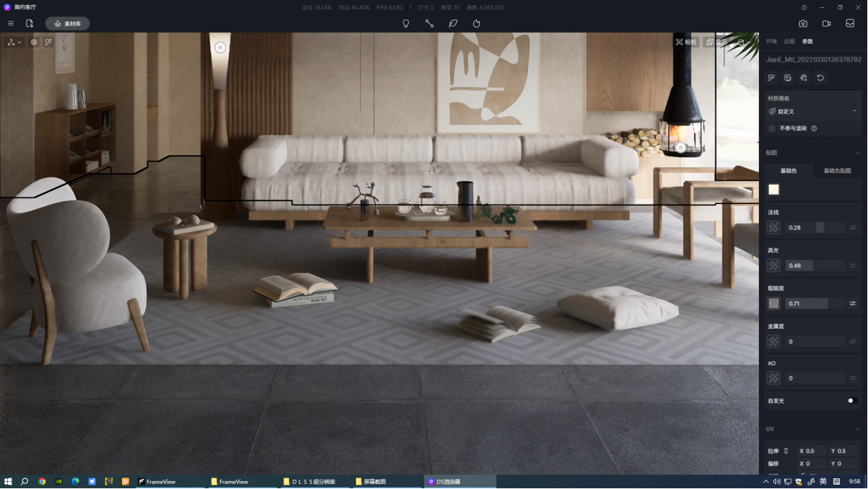Open the help question mark icon
The height and width of the screenshot is (489, 868).
click(x=804, y=7)
